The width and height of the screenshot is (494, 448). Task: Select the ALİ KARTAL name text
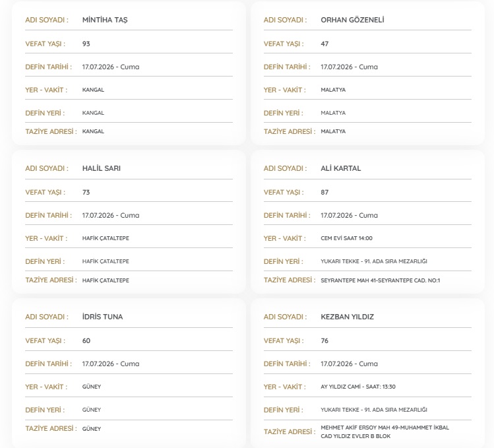(341, 168)
